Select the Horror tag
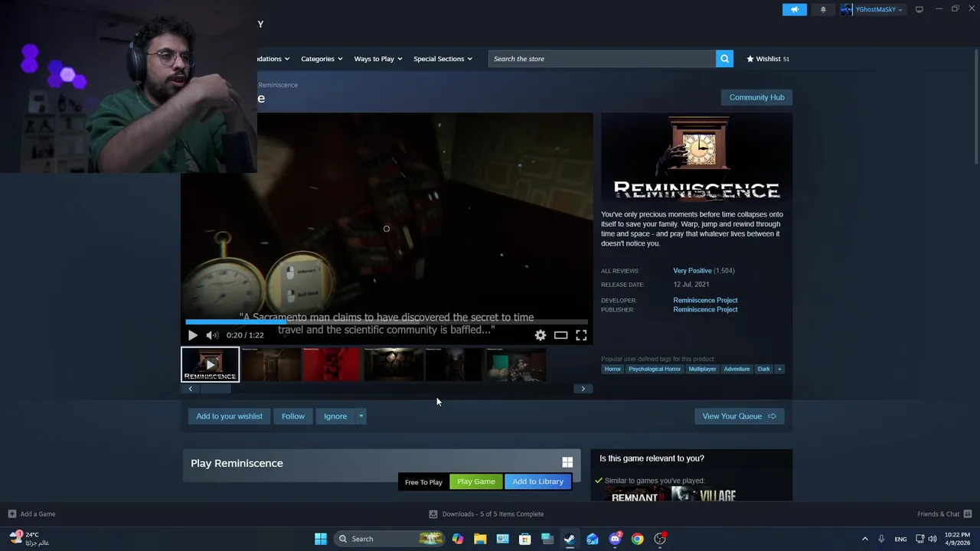The width and height of the screenshot is (980, 551). tap(612, 369)
